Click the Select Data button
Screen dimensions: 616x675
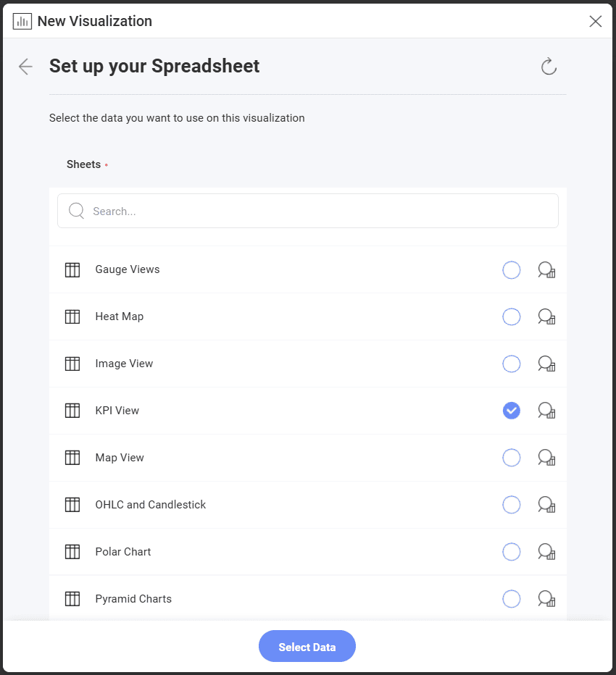(307, 646)
